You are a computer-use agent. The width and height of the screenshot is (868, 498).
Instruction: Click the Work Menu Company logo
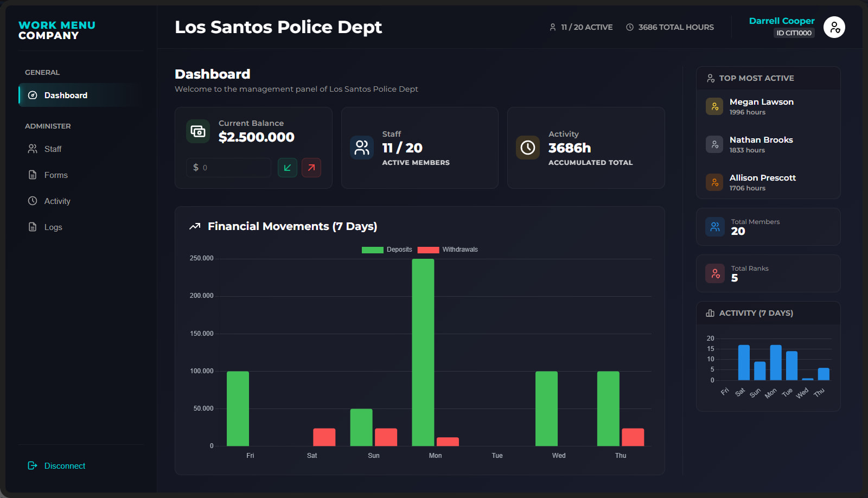pos(57,30)
